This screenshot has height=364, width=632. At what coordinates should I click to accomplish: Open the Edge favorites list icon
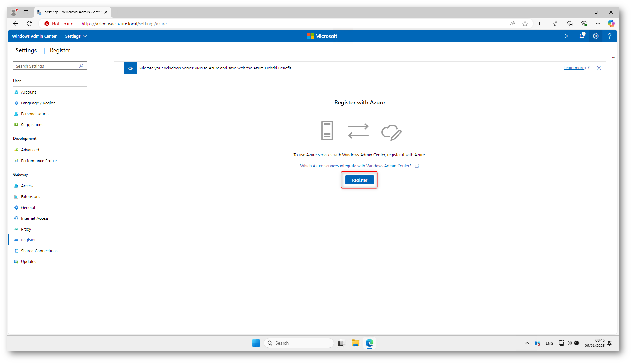click(x=556, y=24)
